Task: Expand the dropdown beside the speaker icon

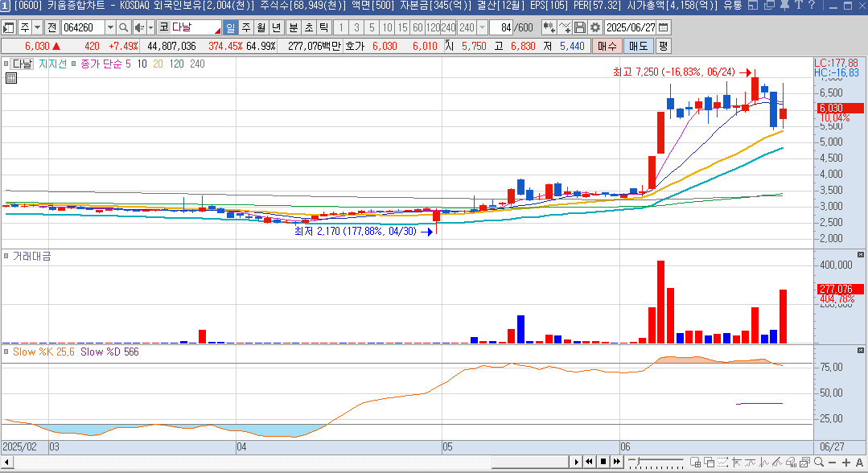Action: tap(150, 27)
